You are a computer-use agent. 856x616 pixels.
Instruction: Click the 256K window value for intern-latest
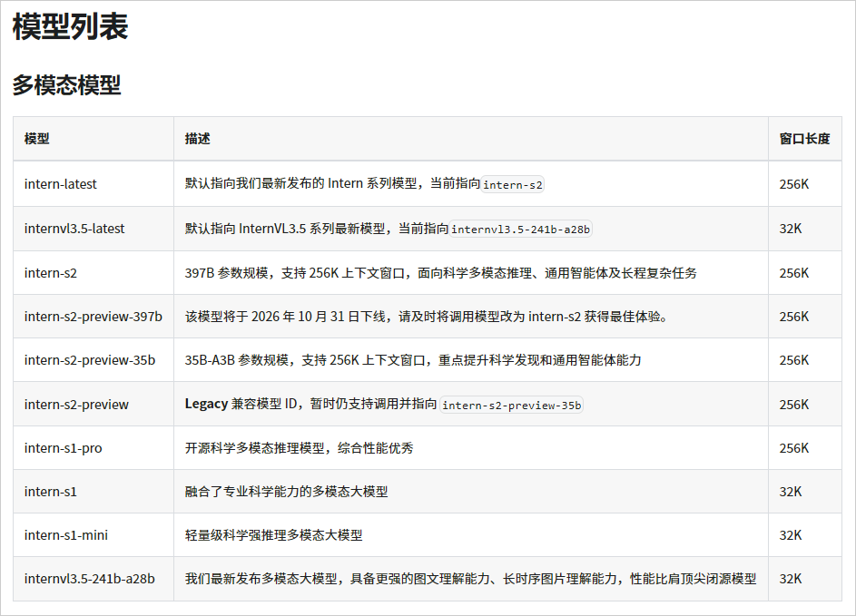(793, 184)
